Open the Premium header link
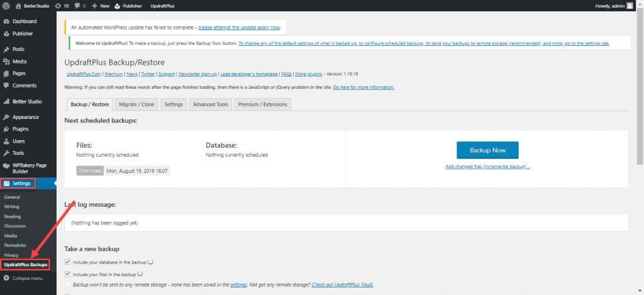This screenshot has width=644, height=295. (x=113, y=74)
